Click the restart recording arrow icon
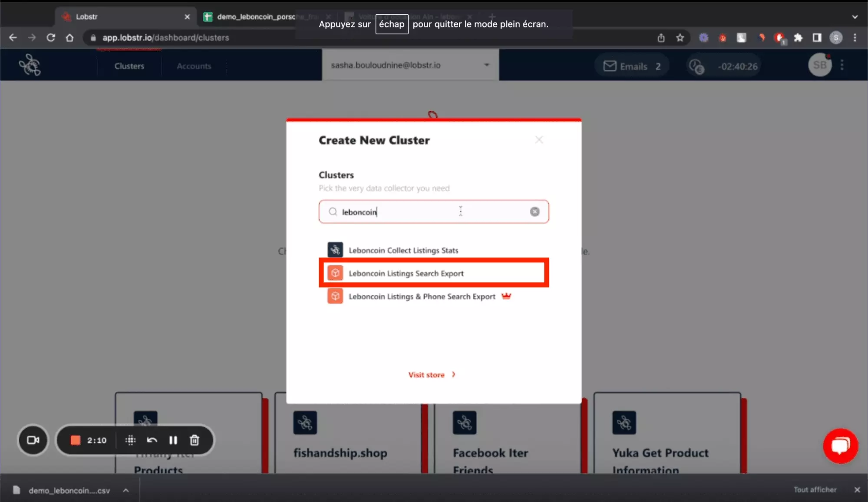The image size is (868, 502). coord(152,440)
